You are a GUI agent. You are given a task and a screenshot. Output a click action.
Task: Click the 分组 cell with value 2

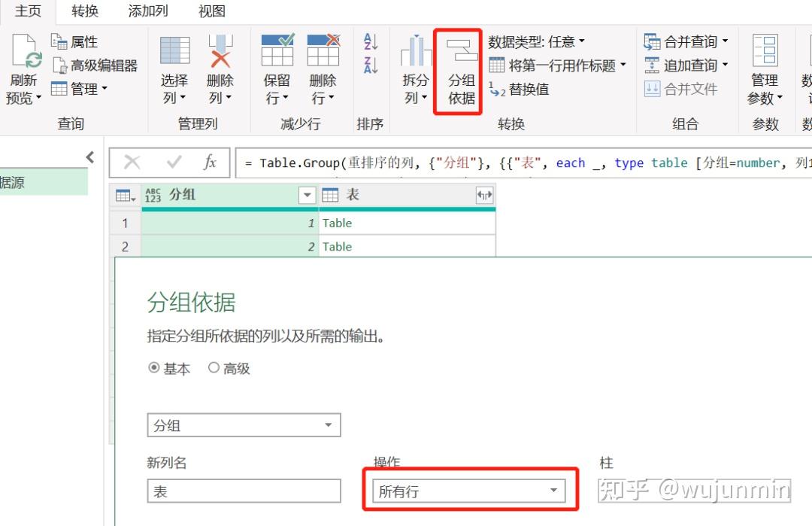[x=230, y=247]
